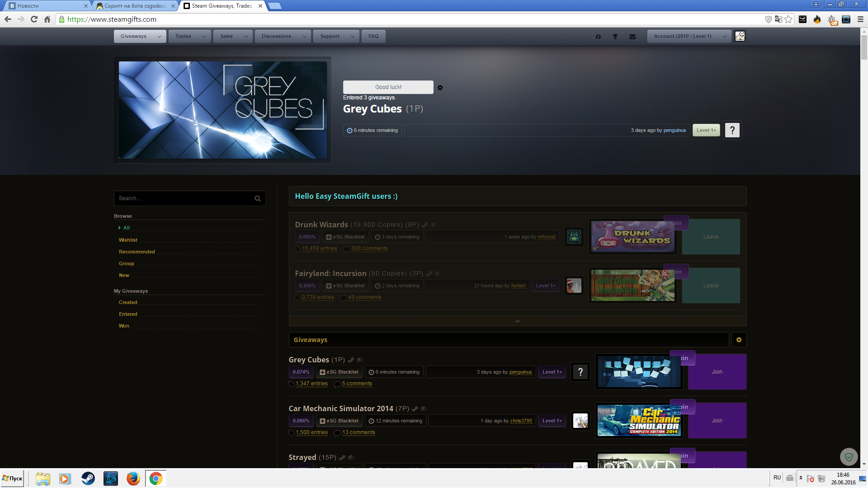
Task: Toggle eSG Blacklist for Car Mechanic Simulator 2014
Action: coord(339,421)
